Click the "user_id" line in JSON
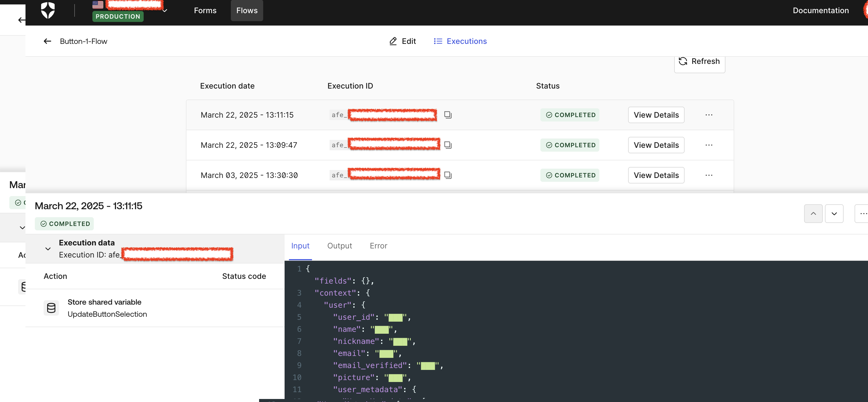Image resolution: width=868 pixels, height=402 pixels. 372,317
